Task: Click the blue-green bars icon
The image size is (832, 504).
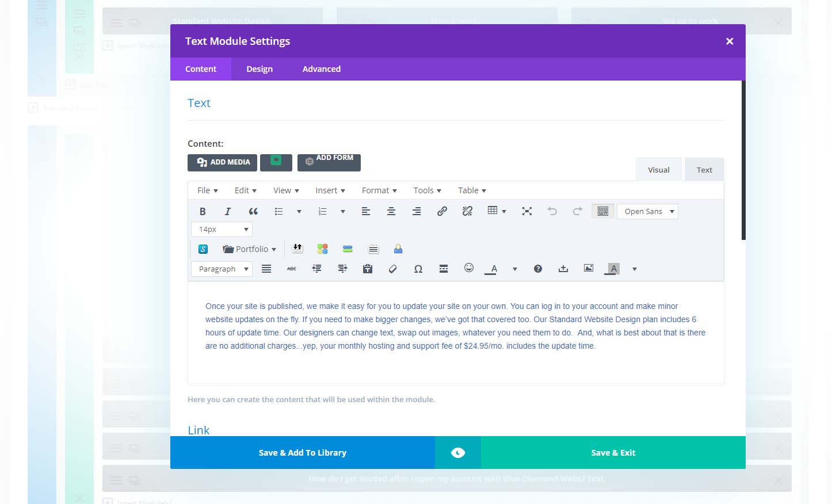Action: [348, 249]
